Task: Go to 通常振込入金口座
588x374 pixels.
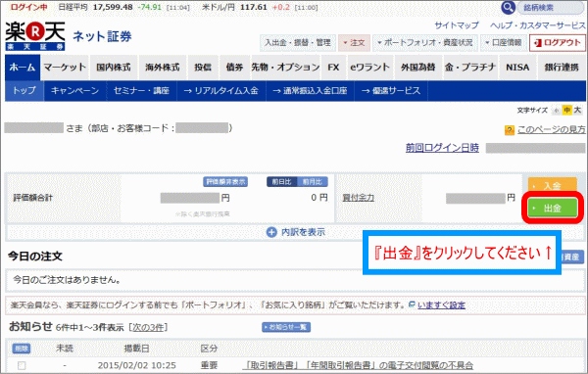Action: point(310,91)
